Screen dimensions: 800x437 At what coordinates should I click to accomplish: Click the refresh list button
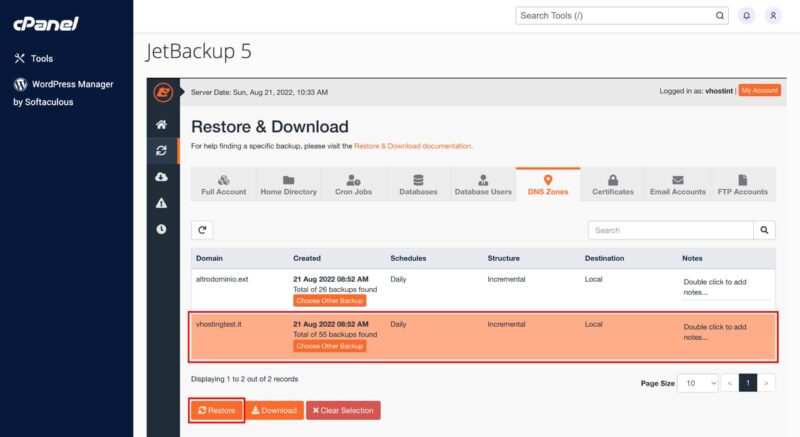(202, 230)
